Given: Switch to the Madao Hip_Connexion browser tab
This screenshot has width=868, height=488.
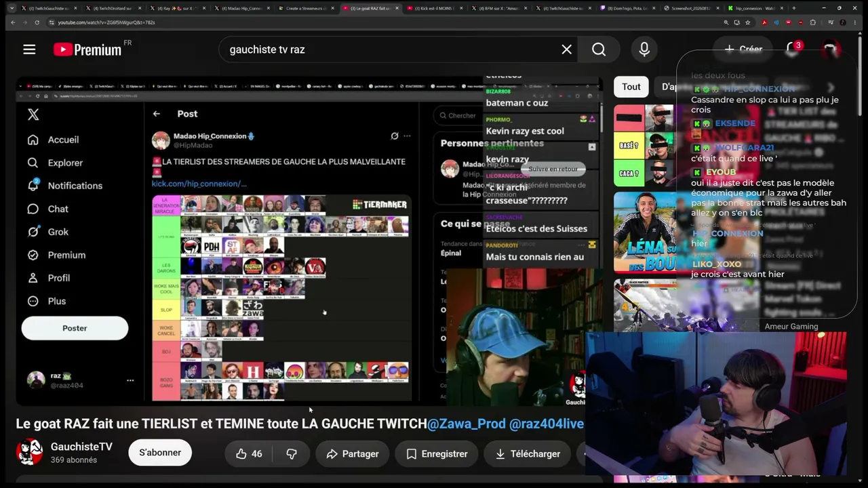Looking at the screenshot, I should (x=241, y=8).
